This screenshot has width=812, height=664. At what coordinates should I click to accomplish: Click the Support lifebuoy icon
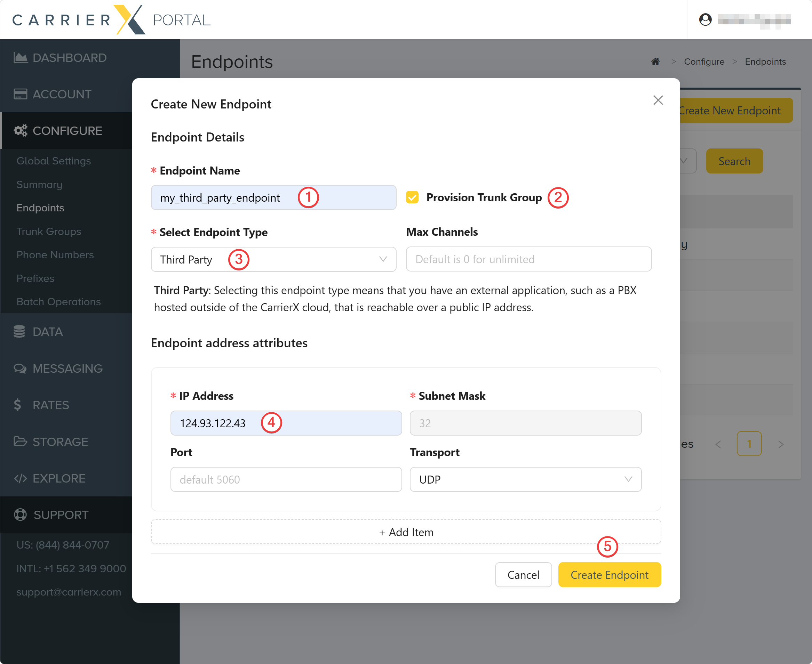click(x=20, y=515)
